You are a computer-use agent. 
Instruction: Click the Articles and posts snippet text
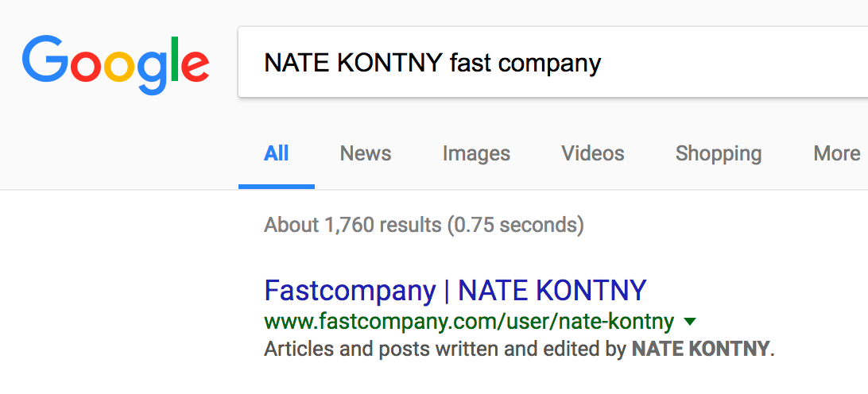pos(519,349)
